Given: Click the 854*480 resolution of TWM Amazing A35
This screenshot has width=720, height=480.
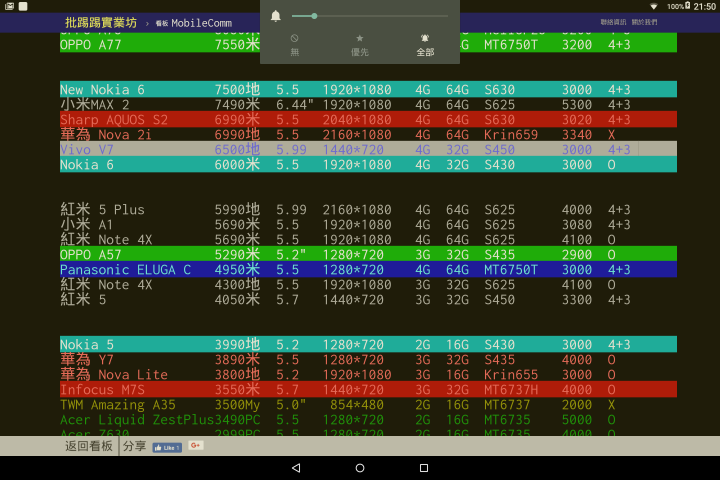Looking at the screenshot, I should click(x=357, y=405).
